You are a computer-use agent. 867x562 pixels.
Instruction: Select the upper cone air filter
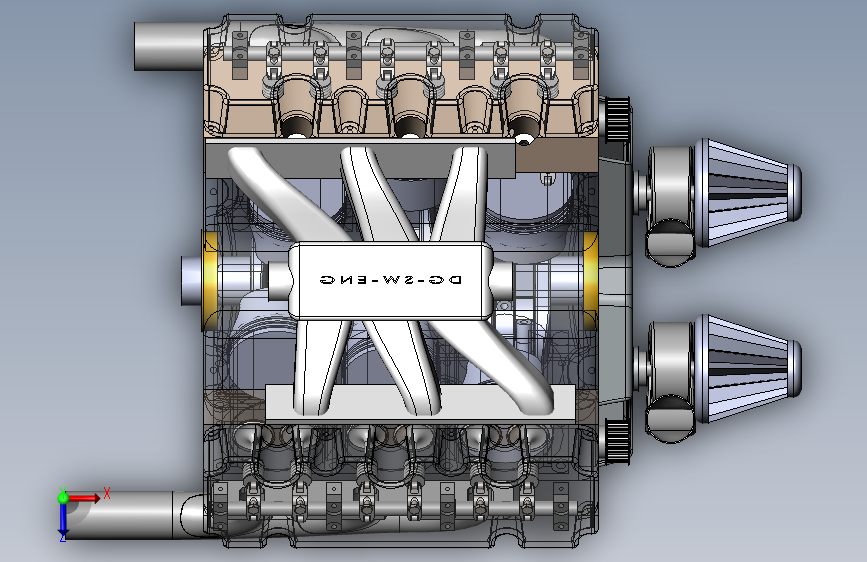point(749,193)
